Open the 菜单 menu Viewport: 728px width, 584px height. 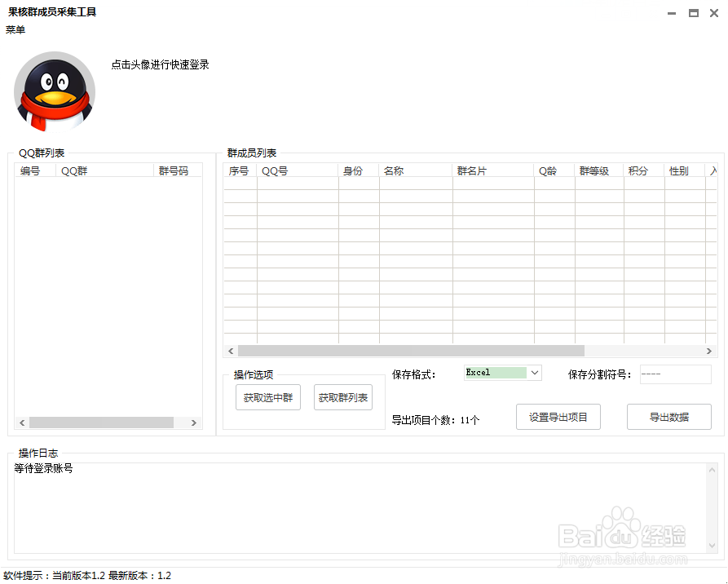click(14, 29)
